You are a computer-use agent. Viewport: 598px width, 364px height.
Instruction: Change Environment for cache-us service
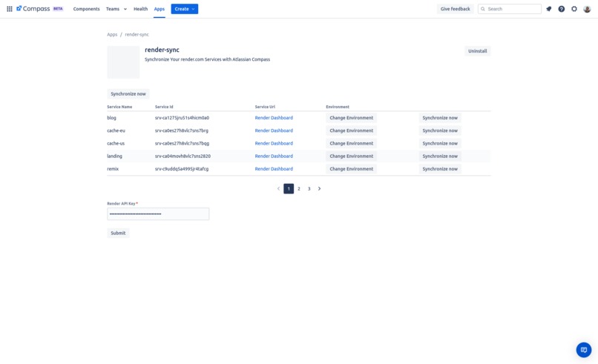(x=351, y=143)
